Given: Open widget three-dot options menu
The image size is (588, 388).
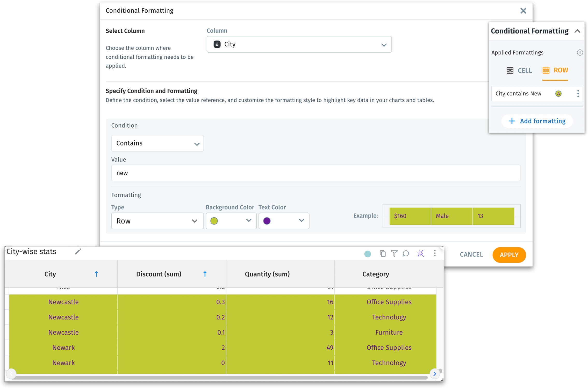Looking at the screenshot, I should pyautogui.click(x=435, y=253).
